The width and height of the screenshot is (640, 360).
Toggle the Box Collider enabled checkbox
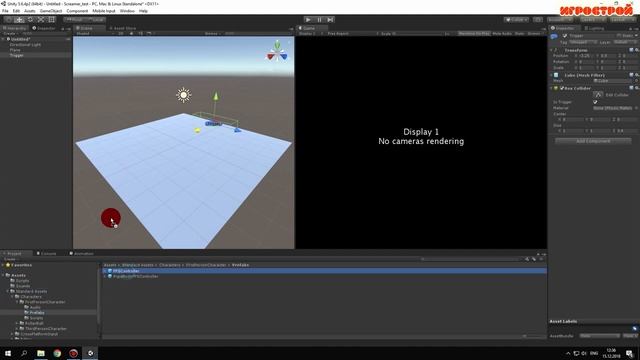click(562, 88)
